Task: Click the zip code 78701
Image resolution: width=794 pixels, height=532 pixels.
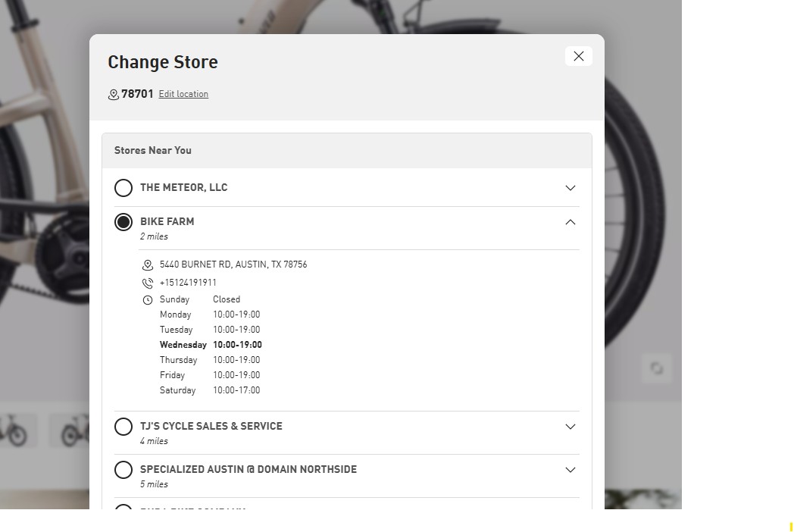Action: point(137,94)
